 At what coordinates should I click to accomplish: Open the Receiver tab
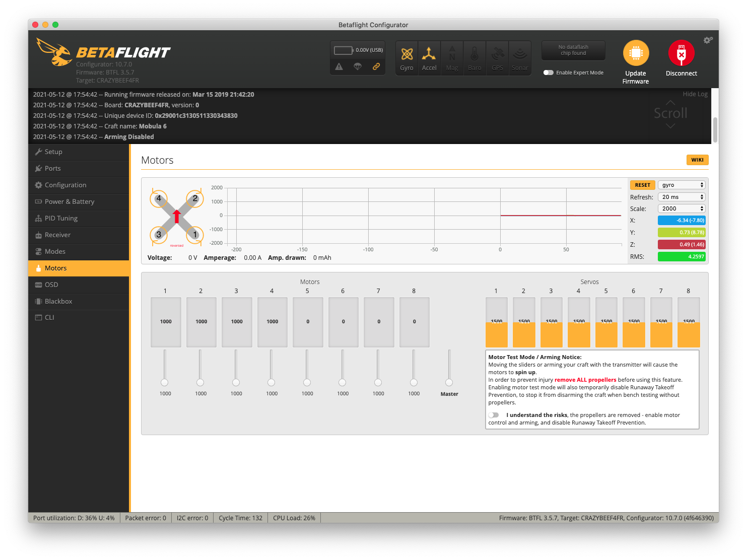[79, 235]
